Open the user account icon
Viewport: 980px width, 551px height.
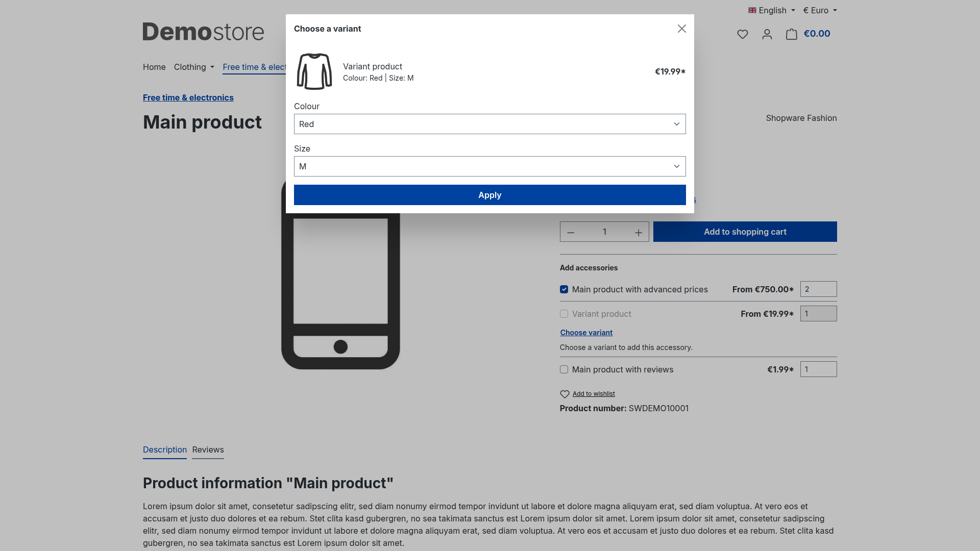(767, 34)
